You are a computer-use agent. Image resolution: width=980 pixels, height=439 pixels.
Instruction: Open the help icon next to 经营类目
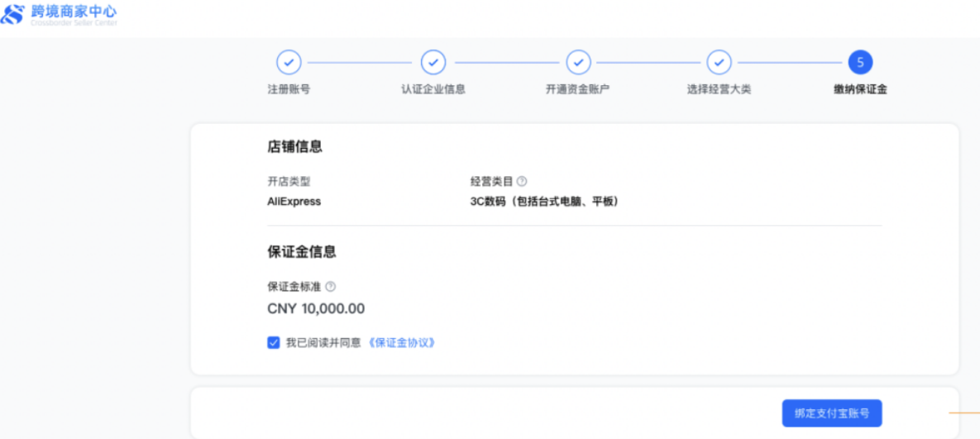522,181
